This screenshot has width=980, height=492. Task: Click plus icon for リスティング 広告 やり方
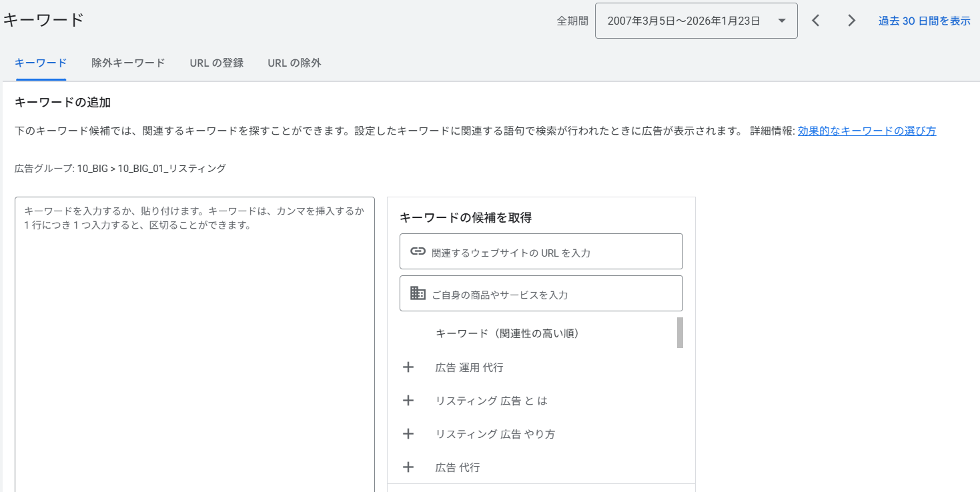[x=408, y=434]
